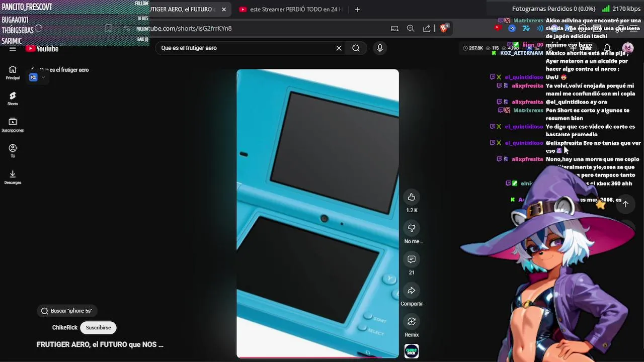Open the ChikeRick sound thumbnail
The height and width of the screenshot is (362, 644).
(x=412, y=351)
